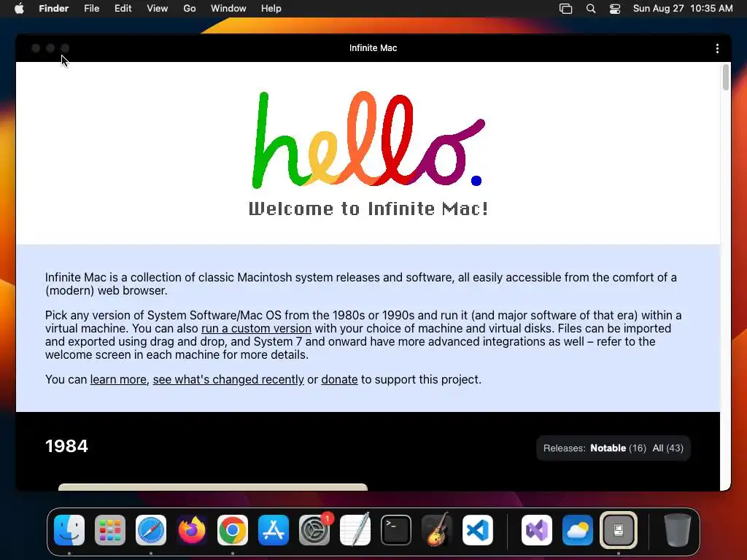Open the Go menu
Viewport: 747px width, 560px height.
(x=190, y=9)
